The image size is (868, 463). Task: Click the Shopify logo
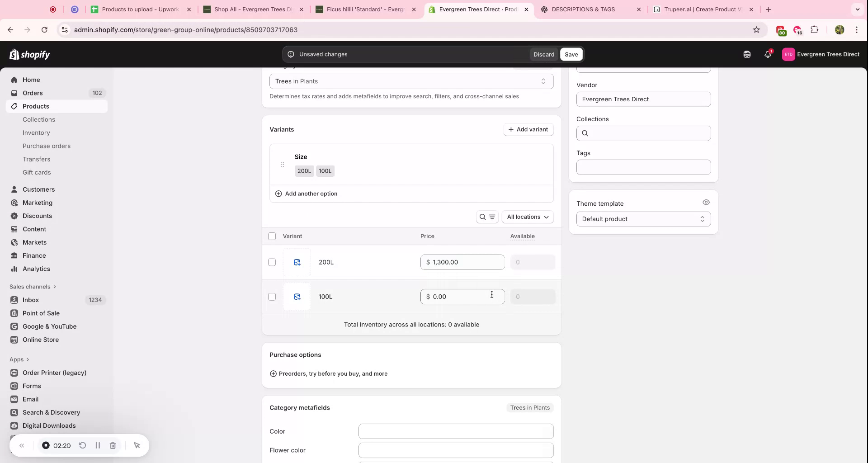click(x=29, y=54)
